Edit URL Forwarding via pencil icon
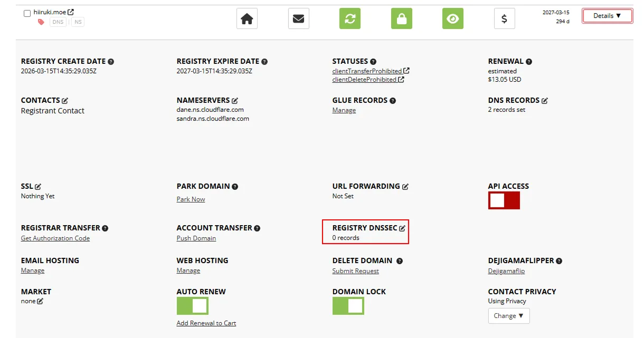This screenshot has width=644, height=338. click(x=405, y=187)
